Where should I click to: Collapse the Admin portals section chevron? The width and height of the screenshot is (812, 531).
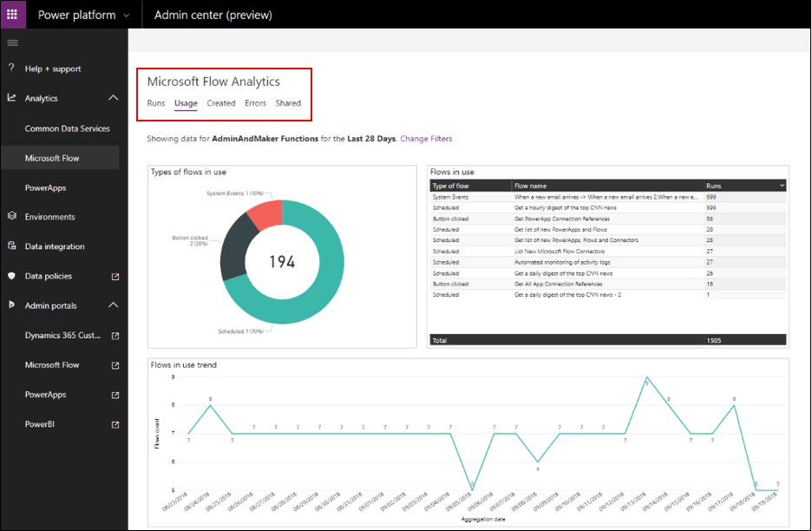click(x=113, y=305)
